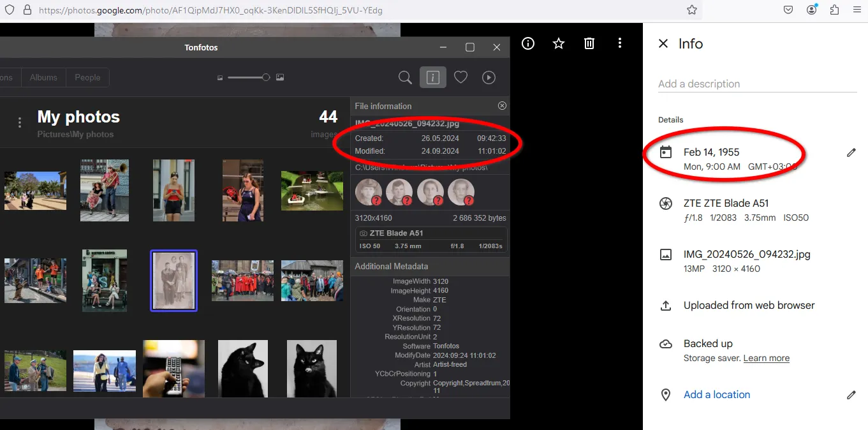Star the photo in Google Photos

[558, 43]
